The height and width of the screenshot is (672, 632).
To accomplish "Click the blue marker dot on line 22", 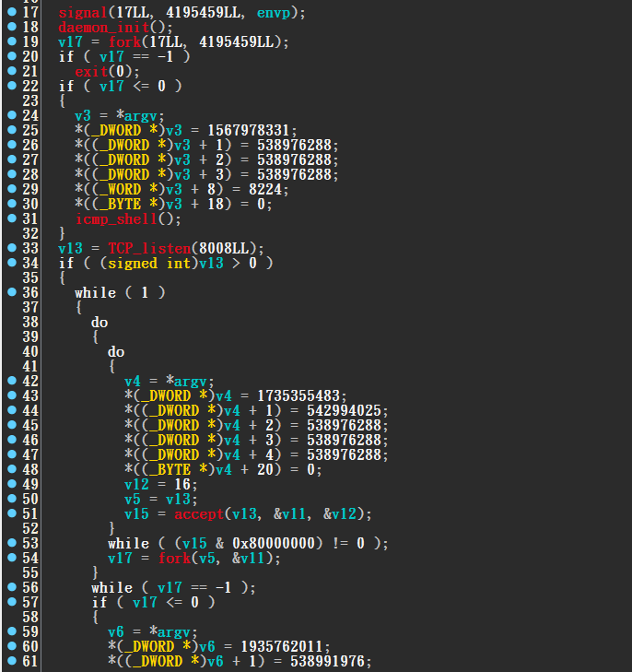I will pyautogui.click(x=12, y=86).
